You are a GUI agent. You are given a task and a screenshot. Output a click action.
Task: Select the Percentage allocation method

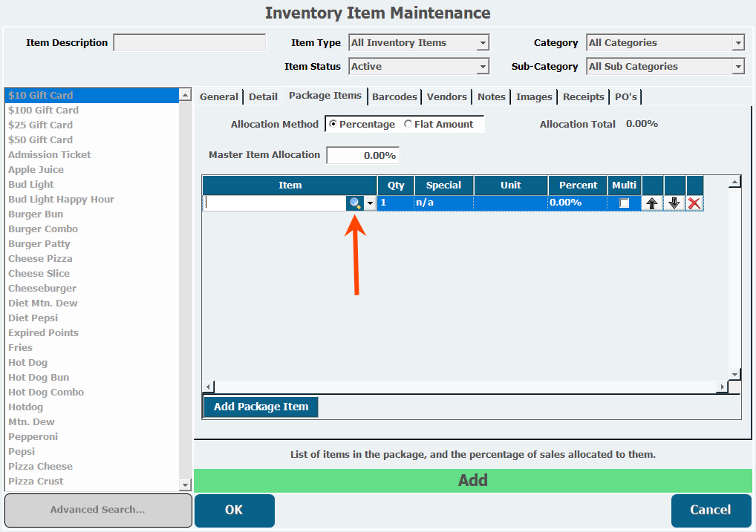tap(333, 125)
